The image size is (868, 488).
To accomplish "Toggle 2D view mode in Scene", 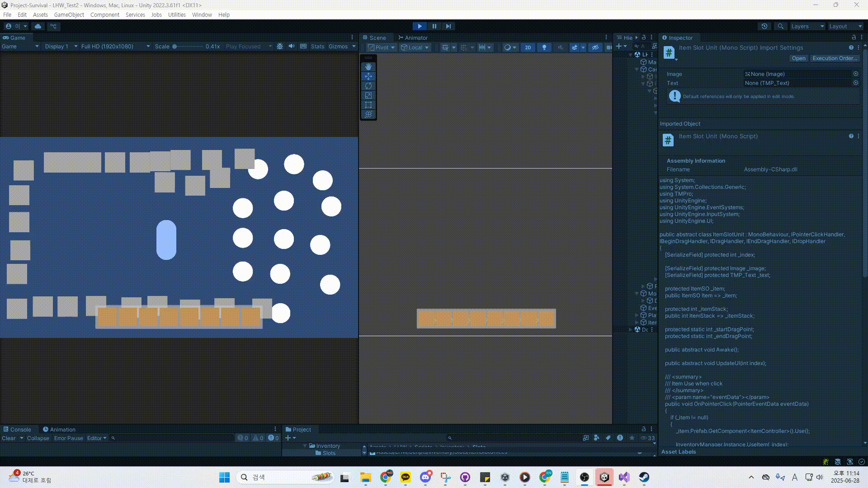I will (528, 47).
